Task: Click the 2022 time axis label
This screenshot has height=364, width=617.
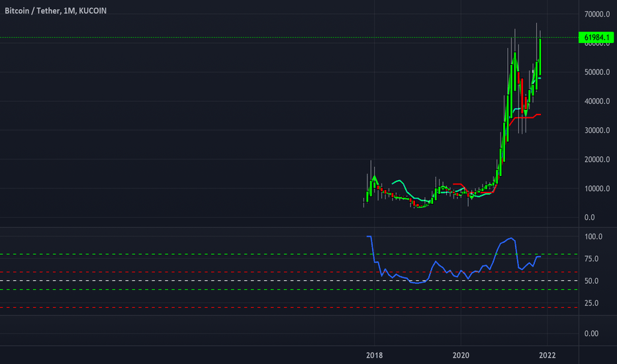Action: [547, 355]
